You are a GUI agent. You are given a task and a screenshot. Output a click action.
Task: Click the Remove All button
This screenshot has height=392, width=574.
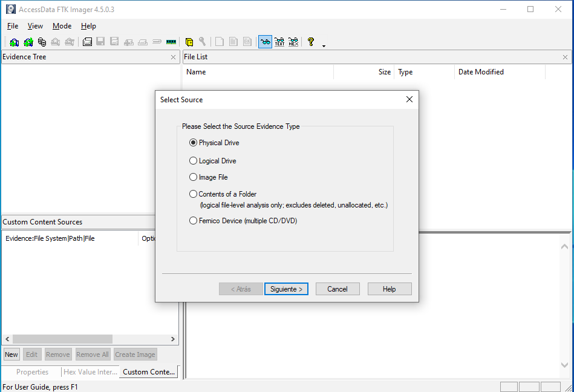(93, 354)
